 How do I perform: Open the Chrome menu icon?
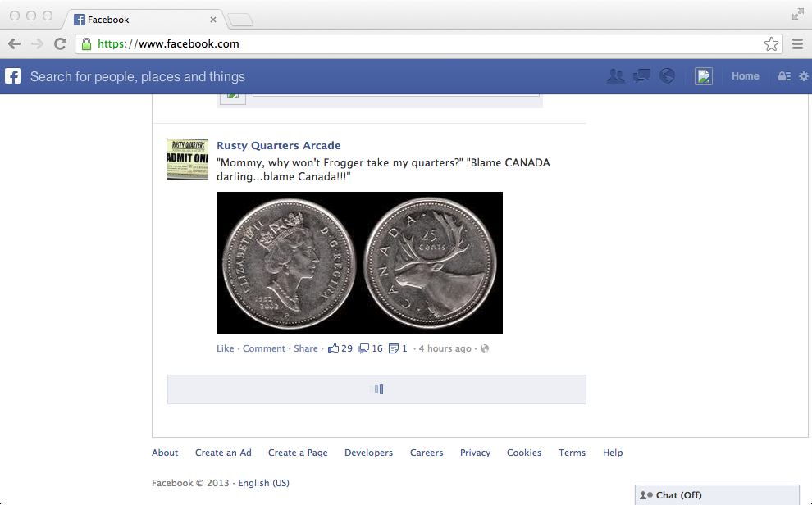coord(797,44)
